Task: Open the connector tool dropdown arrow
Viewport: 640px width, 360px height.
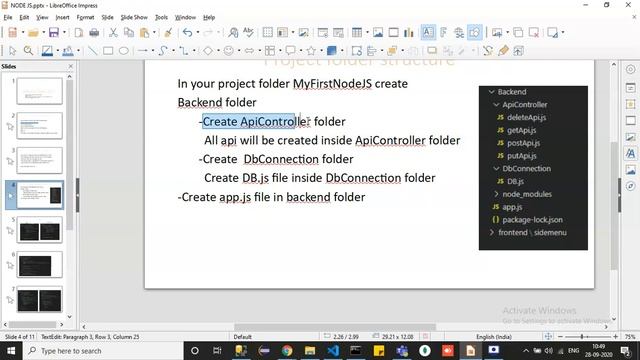Action: (x=194, y=51)
